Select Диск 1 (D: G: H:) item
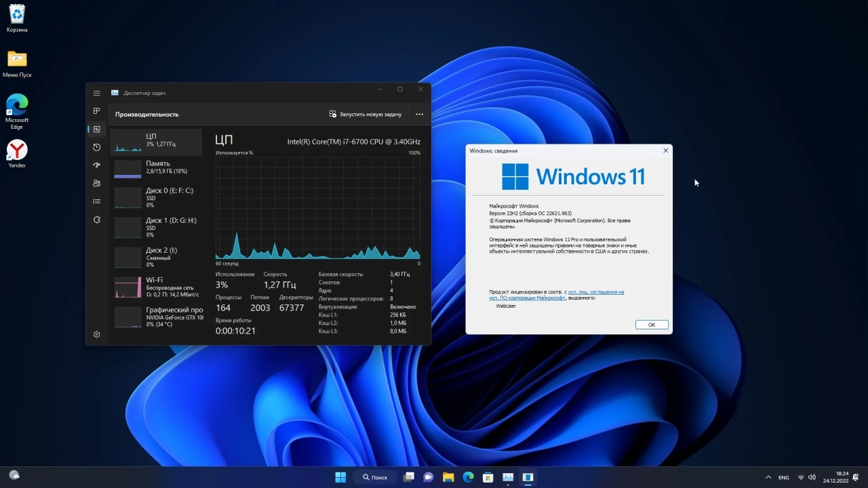868x488 pixels. tap(156, 227)
